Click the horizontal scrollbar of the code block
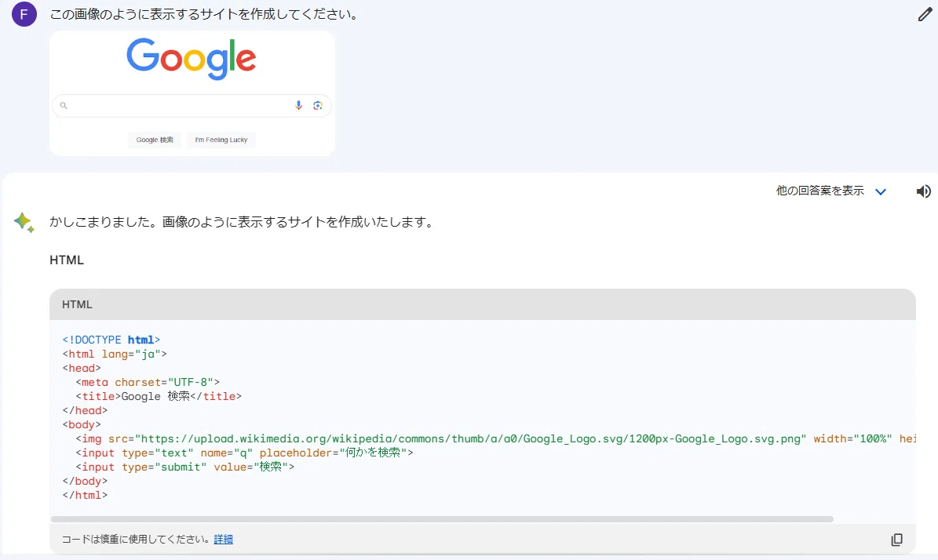 coord(442,519)
